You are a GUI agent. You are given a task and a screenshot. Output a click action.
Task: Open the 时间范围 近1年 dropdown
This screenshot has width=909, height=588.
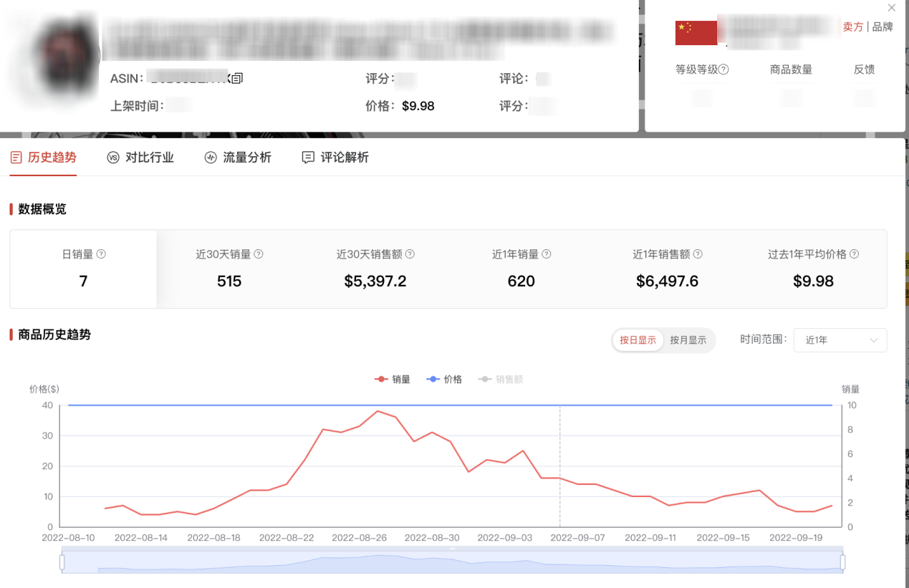click(840, 339)
